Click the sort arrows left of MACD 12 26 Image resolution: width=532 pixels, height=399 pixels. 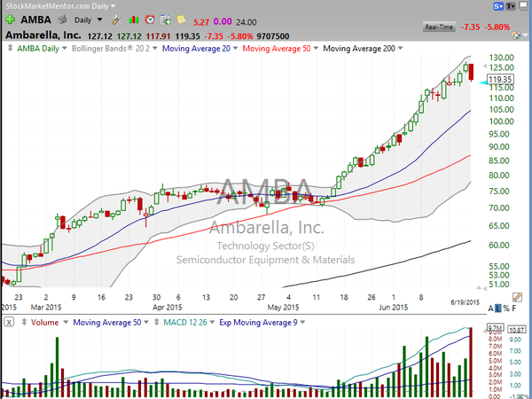pos(156,322)
